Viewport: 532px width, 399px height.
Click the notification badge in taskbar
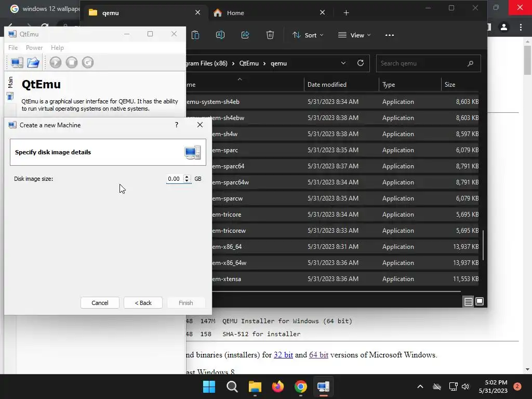(517, 387)
